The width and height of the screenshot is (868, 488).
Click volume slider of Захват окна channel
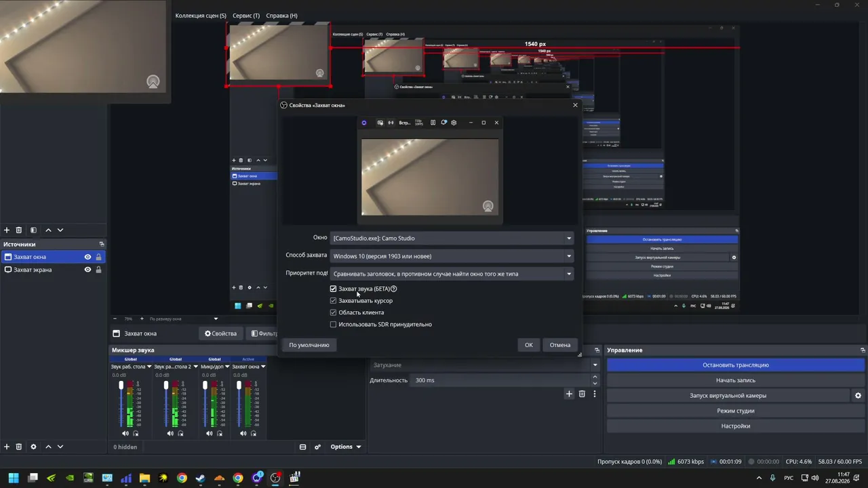[239, 403]
